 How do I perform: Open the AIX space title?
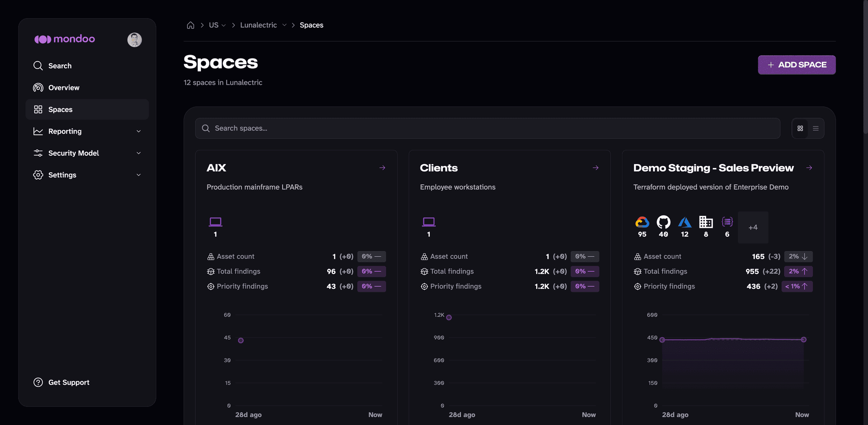(x=217, y=168)
